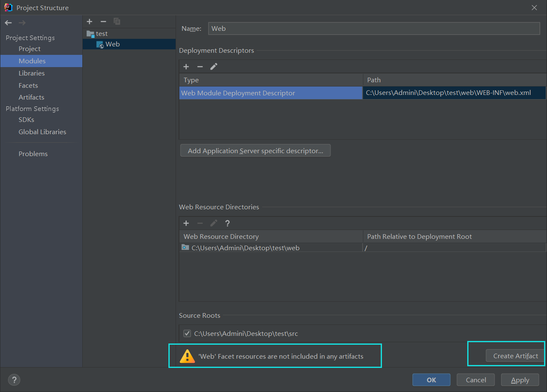
Task: Edit web resource directory pencil icon
Action: coord(214,223)
